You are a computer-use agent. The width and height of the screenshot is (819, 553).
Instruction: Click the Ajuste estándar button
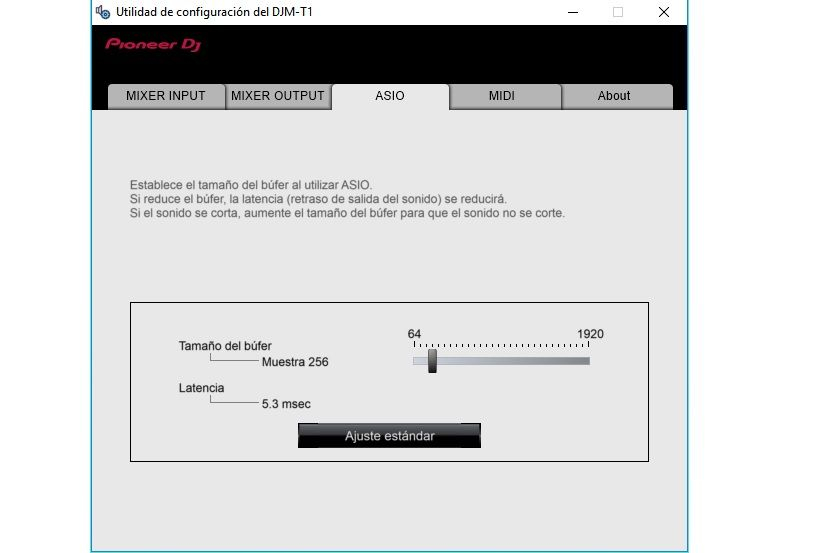click(389, 436)
